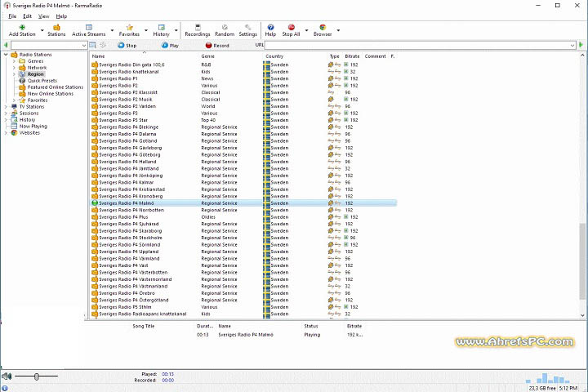588x392 pixels.
Task: Open the File menu
Action: [x=12, y=16]
